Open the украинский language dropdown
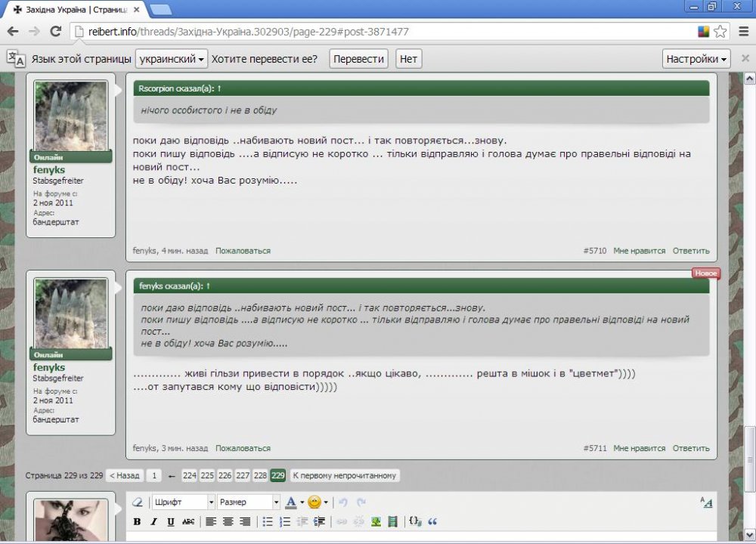The height and width of the screenshot is (544, 756). (172, 59)
